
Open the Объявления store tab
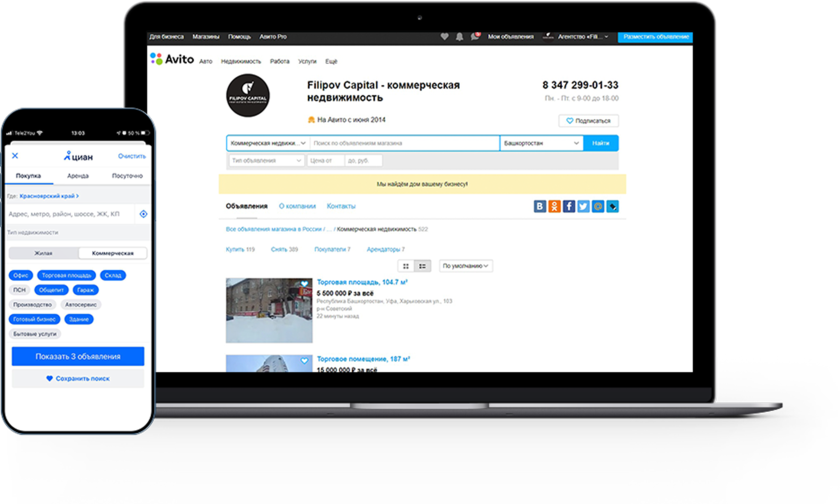click(246, 206)
